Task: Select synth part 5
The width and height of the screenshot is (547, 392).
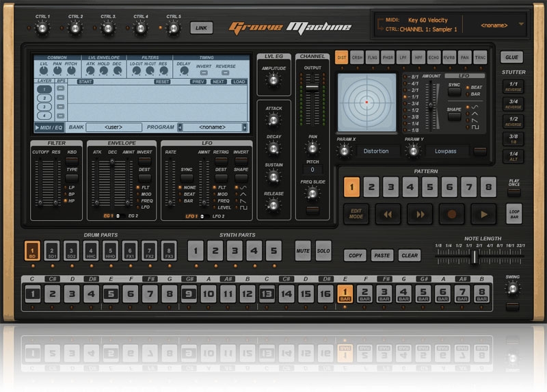Action: click(274, 250)
